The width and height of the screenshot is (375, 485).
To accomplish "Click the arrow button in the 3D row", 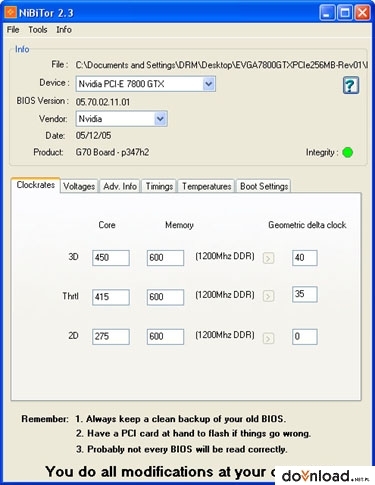I will click(269, 258).
